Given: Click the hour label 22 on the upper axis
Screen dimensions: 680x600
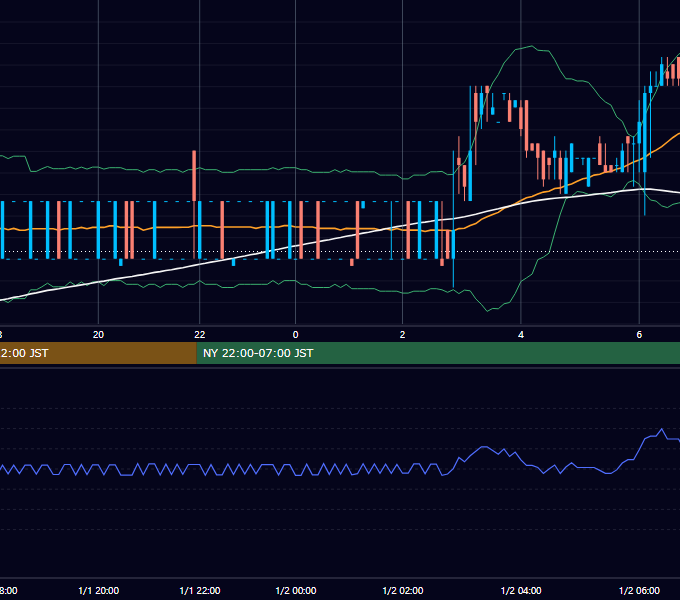Looking at the screenshot, I should [199, 335].
